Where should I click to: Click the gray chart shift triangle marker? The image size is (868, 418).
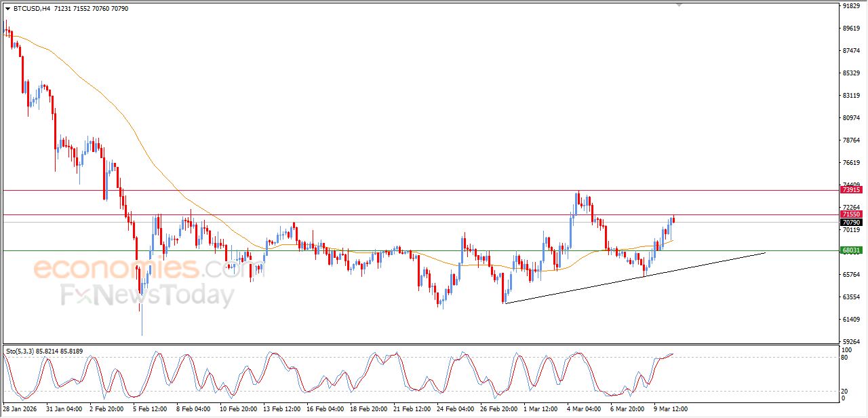[679, 5]
